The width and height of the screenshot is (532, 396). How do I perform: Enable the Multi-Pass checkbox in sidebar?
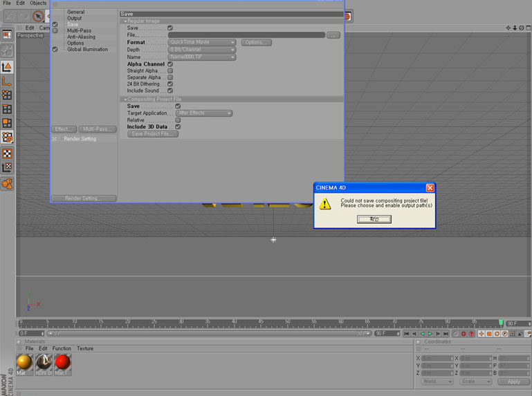[x=55, y=30]
